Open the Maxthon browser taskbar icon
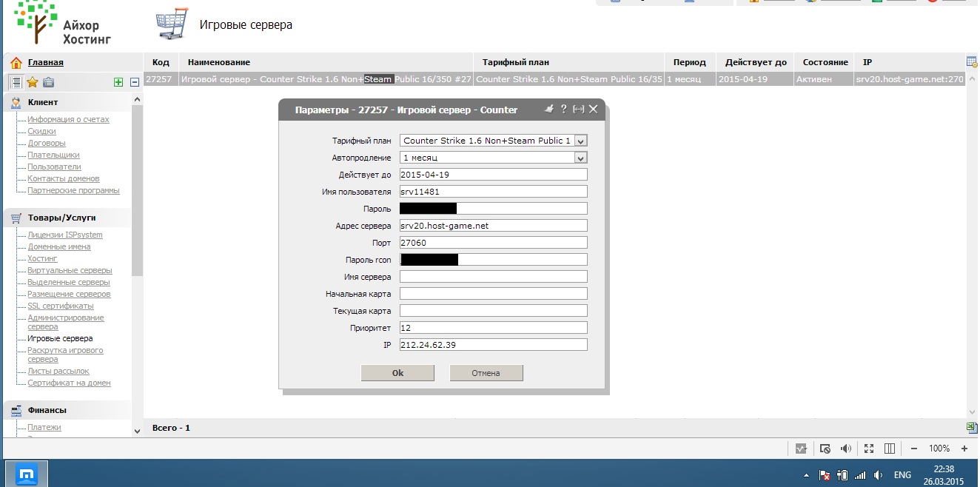Viewport: 980px width, 487px height. click(x=27, y=474)
